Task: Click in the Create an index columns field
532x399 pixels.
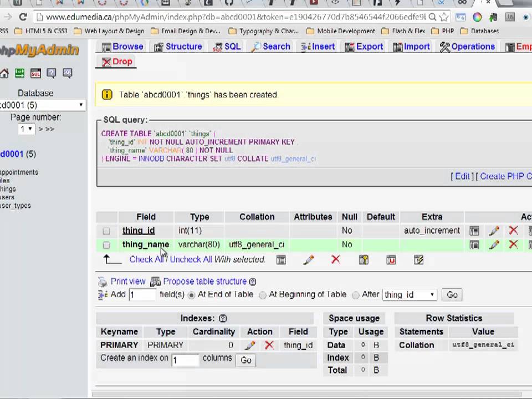Action: (x=185, y=360)
